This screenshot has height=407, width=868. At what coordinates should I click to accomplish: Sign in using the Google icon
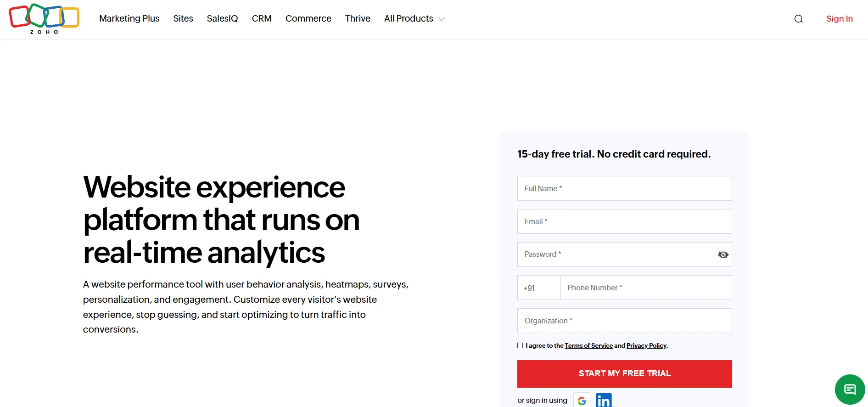tap(582, 401)
